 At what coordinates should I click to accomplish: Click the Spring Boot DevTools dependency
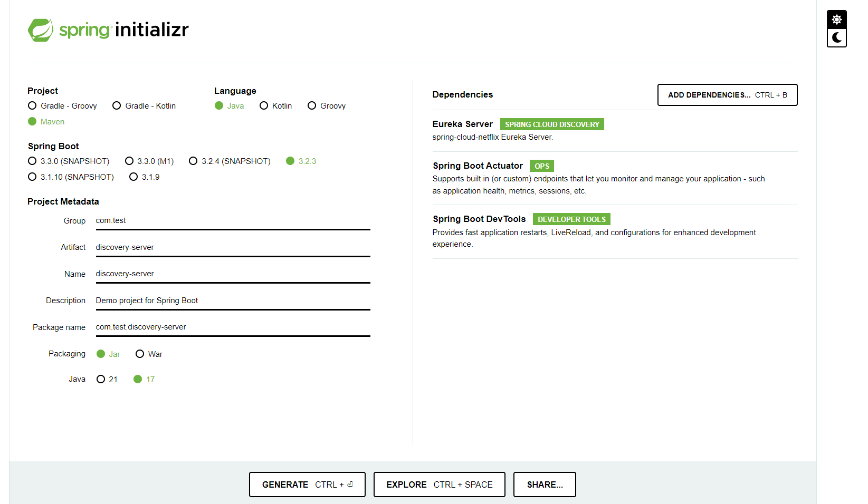click(x=479, y=219)
